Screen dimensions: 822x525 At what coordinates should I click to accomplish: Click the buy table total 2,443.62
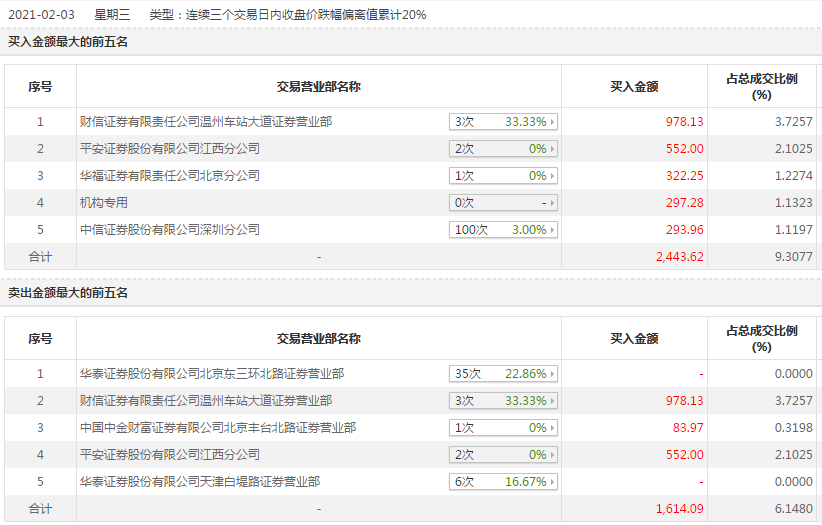click(x=679, y=257)
